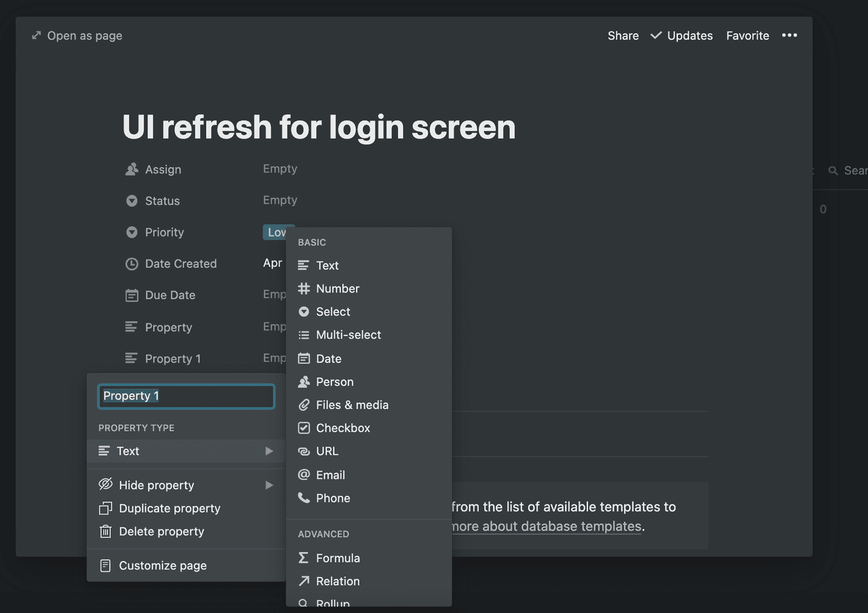
Task: Toggle the Updates checkmark button
Action: coord(681,36)
